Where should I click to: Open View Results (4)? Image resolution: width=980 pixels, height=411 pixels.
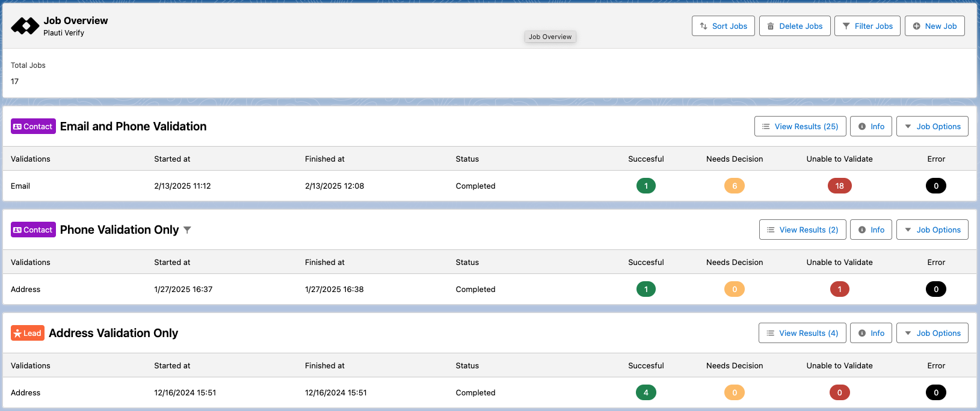[x=803, y=333]
